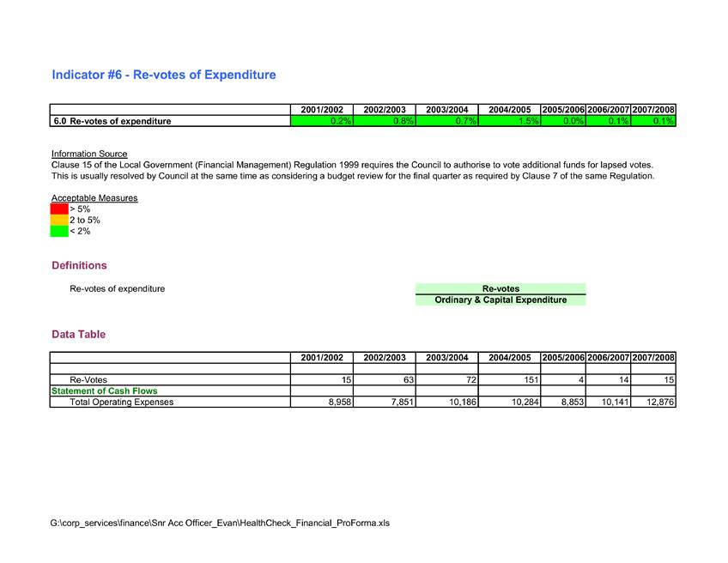Select Total Operating Expenses value 10,284
Screen dimensions: 728x563
coord(509,402)
